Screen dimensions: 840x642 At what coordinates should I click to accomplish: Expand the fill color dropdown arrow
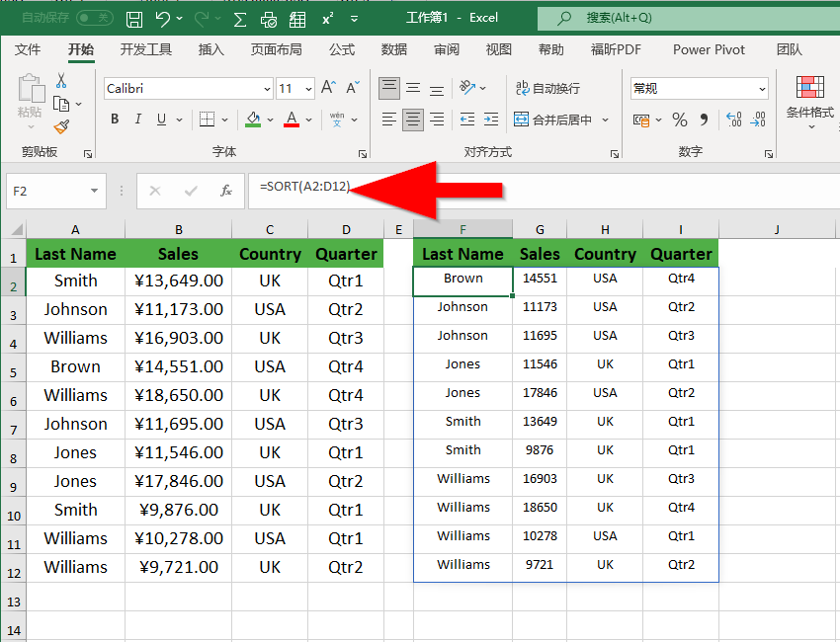270,120
